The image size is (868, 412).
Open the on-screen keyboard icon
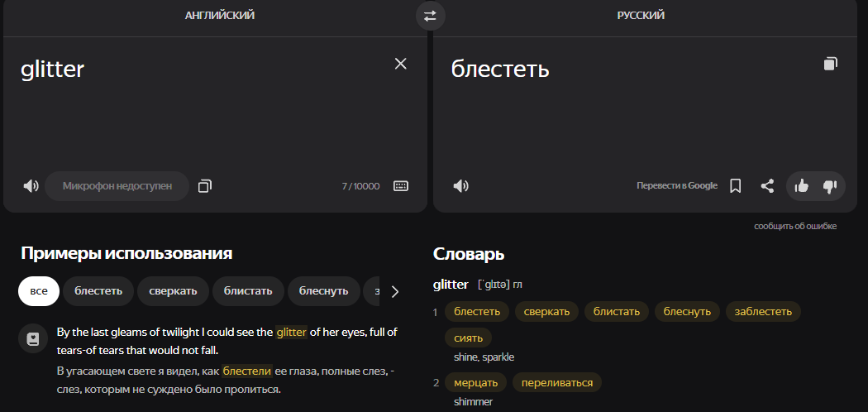coord(401,186)
